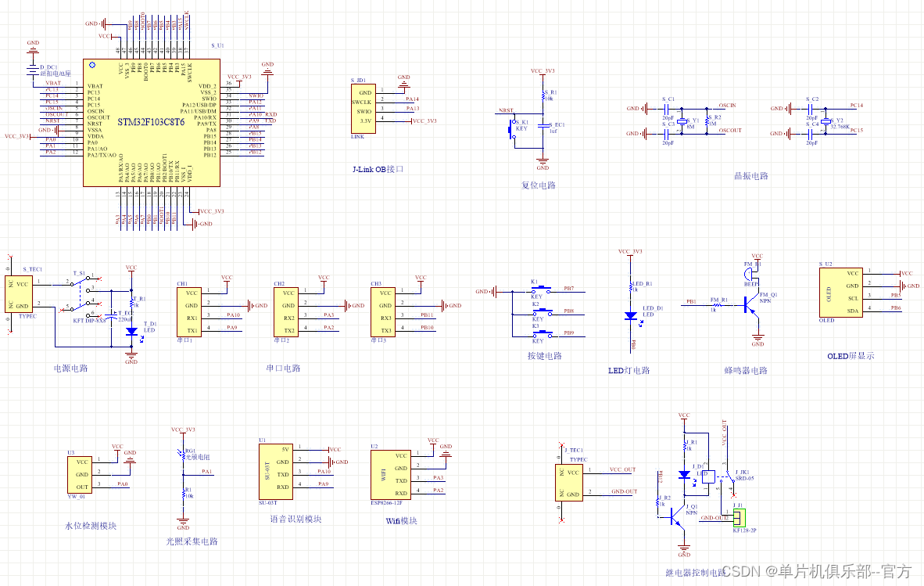Viewport: 924px width, 586px height.
Task: Click the FM_R1 1k resistor symbol
Action: (717, 304)
